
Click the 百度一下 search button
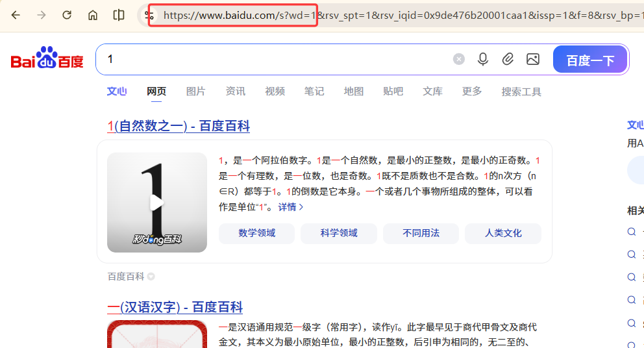[x=590, y=60]
